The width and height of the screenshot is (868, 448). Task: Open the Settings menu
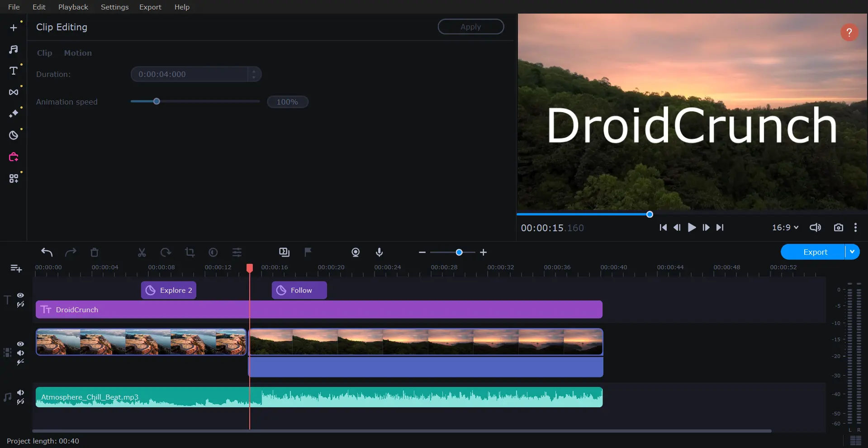pos(114,7)
